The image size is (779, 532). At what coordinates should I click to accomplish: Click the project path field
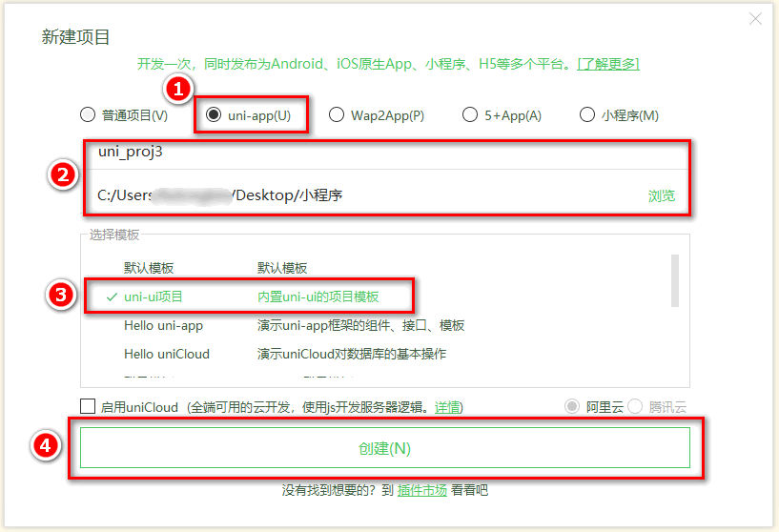click(368, 195)
